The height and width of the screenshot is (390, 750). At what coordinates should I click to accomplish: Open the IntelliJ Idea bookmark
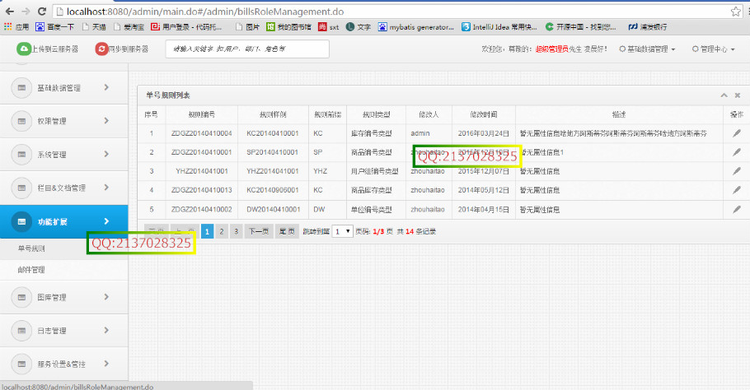point(499,27)
